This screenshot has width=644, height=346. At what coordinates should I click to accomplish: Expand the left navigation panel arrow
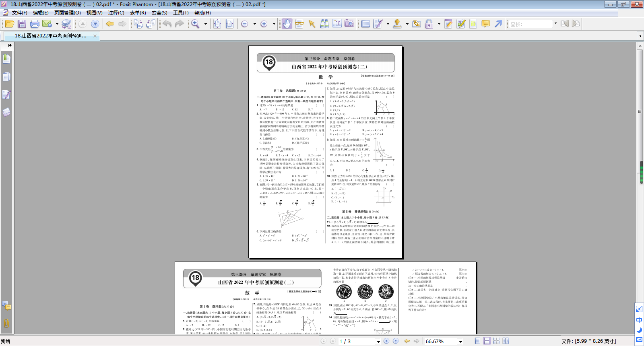10,45
